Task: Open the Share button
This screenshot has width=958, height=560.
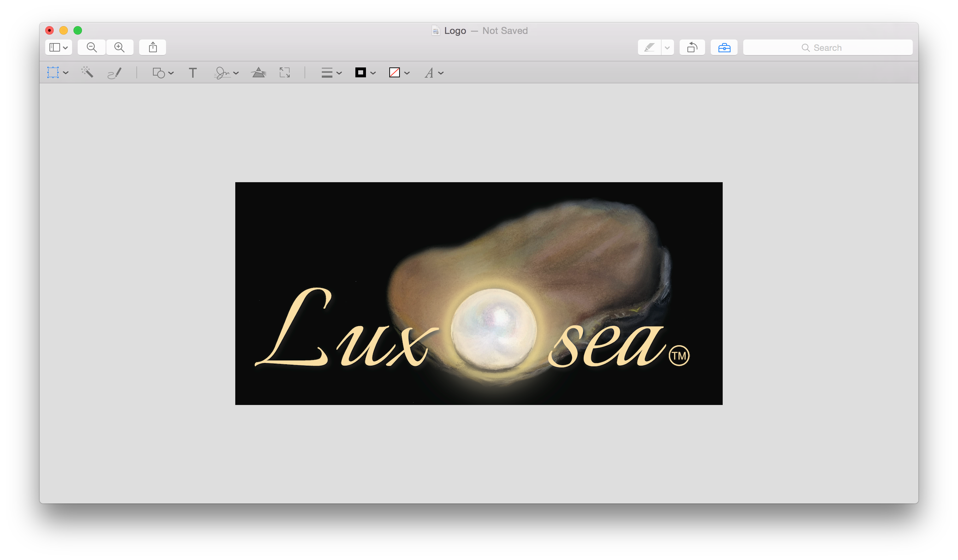Action: tap(153, 47)
